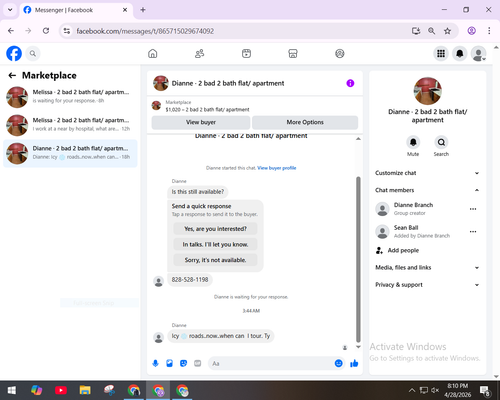Click the "Is this still available?" message
500x400 pixels.
click(198, 192)
